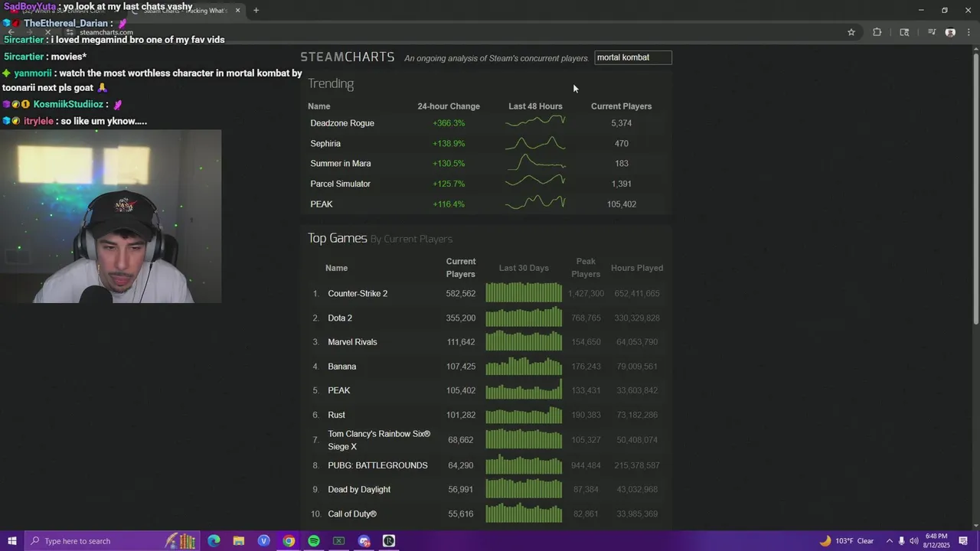
Task: Open the black R app on the taskbar
Action: [x=389, y=541]
